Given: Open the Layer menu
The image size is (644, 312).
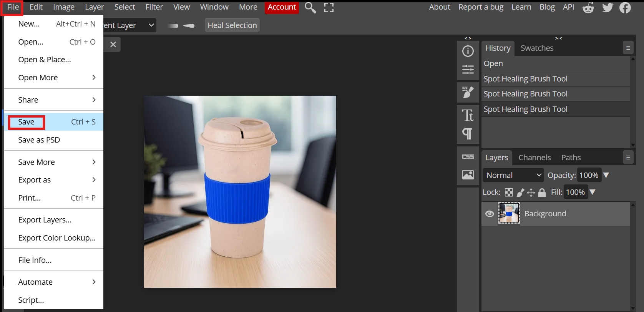Looking at the screenshot, I should pyautogui.click(x=95, y=7).
